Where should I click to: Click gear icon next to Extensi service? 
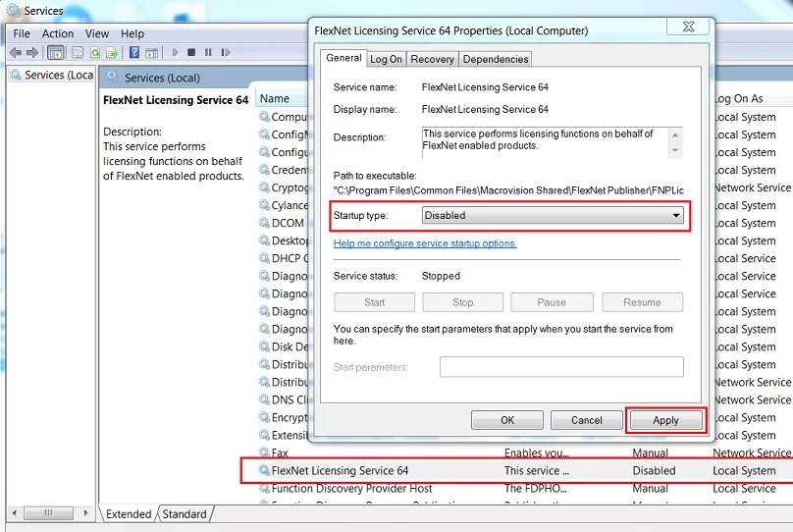click(x=264, y=435)
